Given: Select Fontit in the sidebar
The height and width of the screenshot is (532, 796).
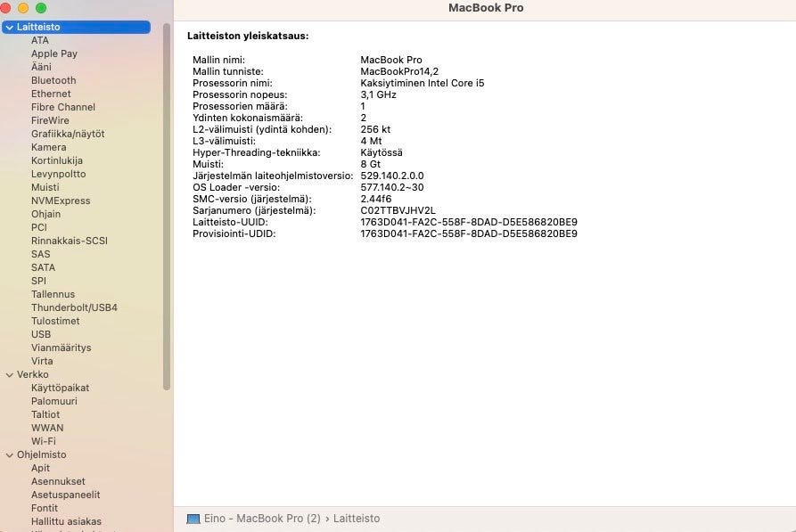Looking at the screenshot, I should tap(45, 508).
